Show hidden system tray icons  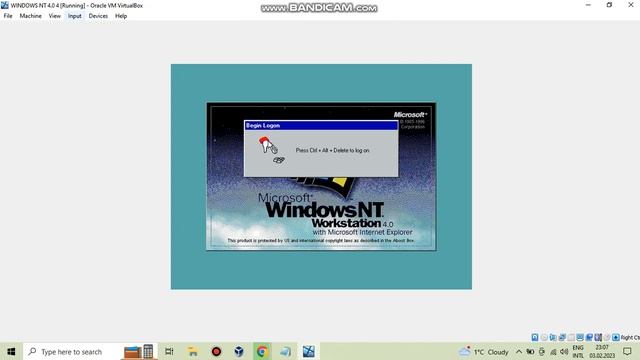(519, 351)
